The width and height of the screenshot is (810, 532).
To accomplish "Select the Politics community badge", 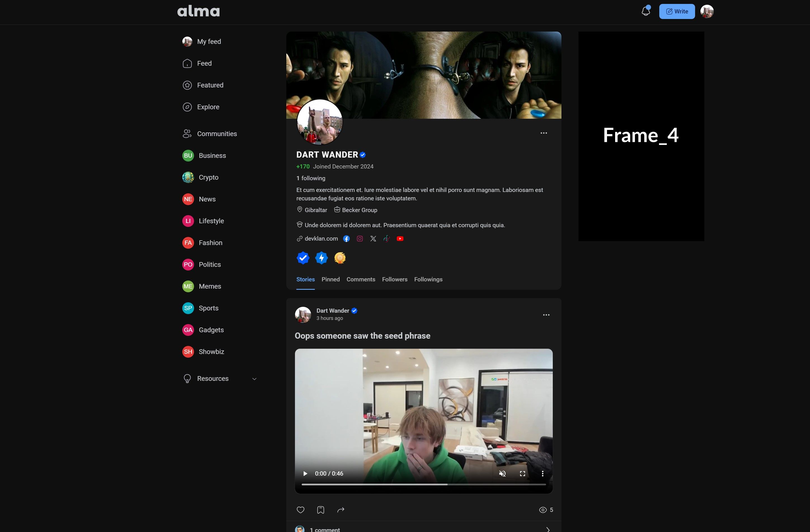I will pos(188,264).
